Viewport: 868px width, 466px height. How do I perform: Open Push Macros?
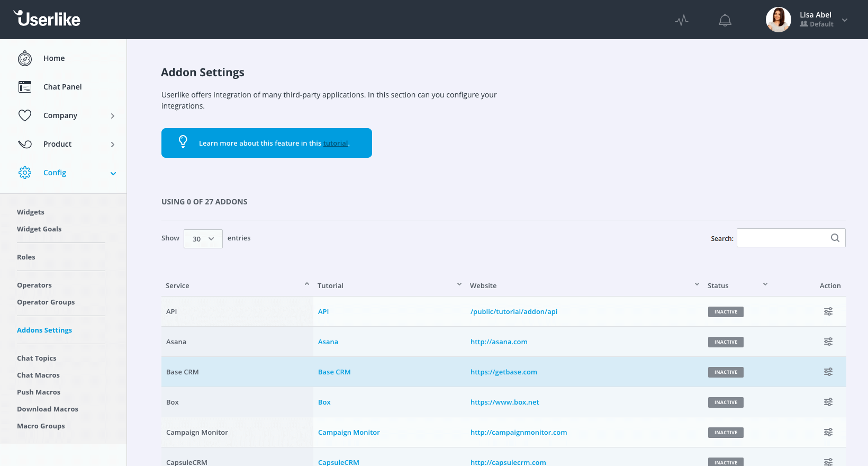click(39, 392)
